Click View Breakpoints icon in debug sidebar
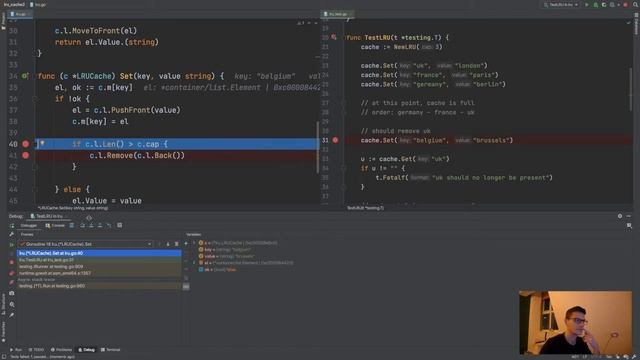Viewport: 640px width, 360px height. [x=12, y=273]
